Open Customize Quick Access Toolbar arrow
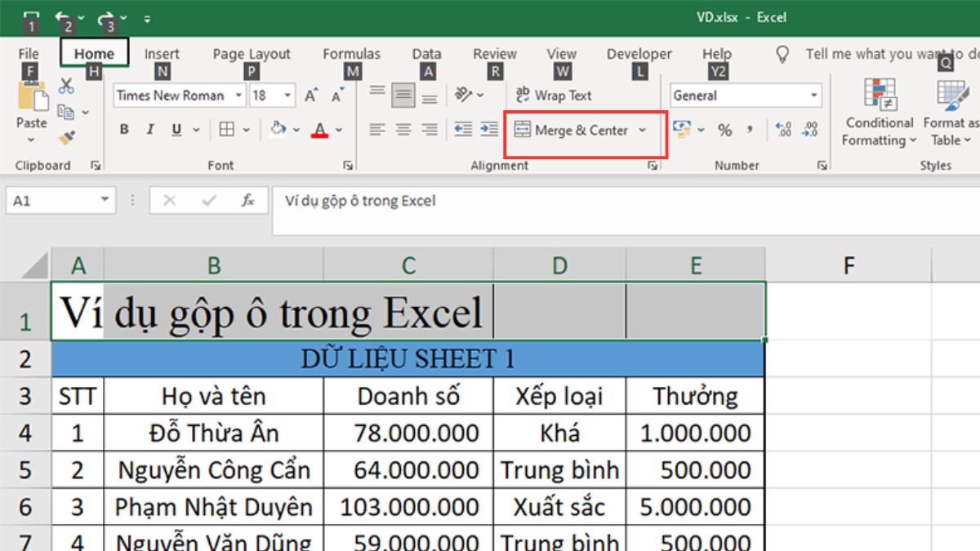980x551 pixels. point(147,17)
